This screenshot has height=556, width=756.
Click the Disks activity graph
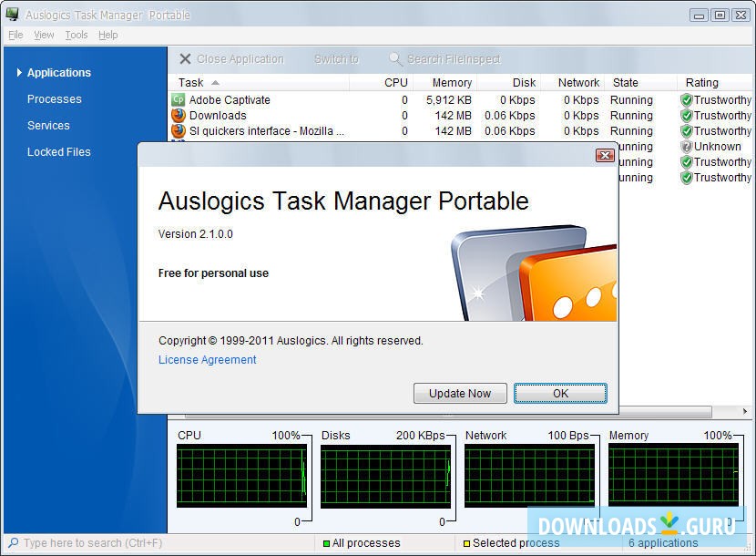(x=385, y=476)
